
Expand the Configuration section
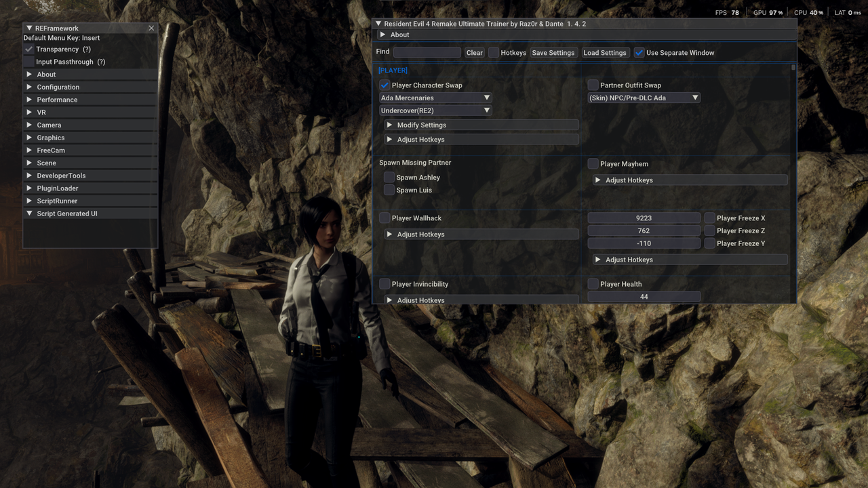tap(90, 87)
